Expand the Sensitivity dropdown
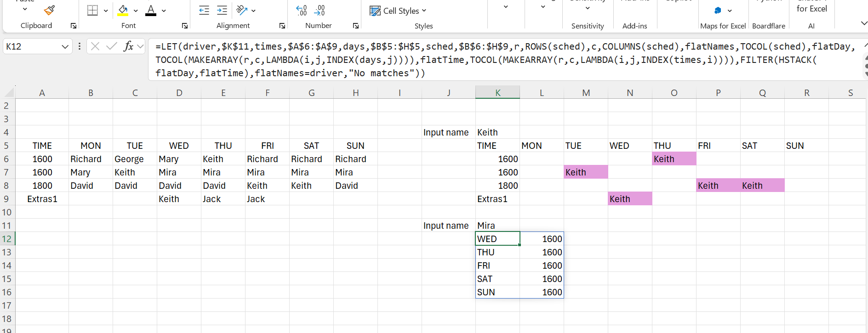Image resolution: width=868 pixels, height=333 pixels. 588,8
